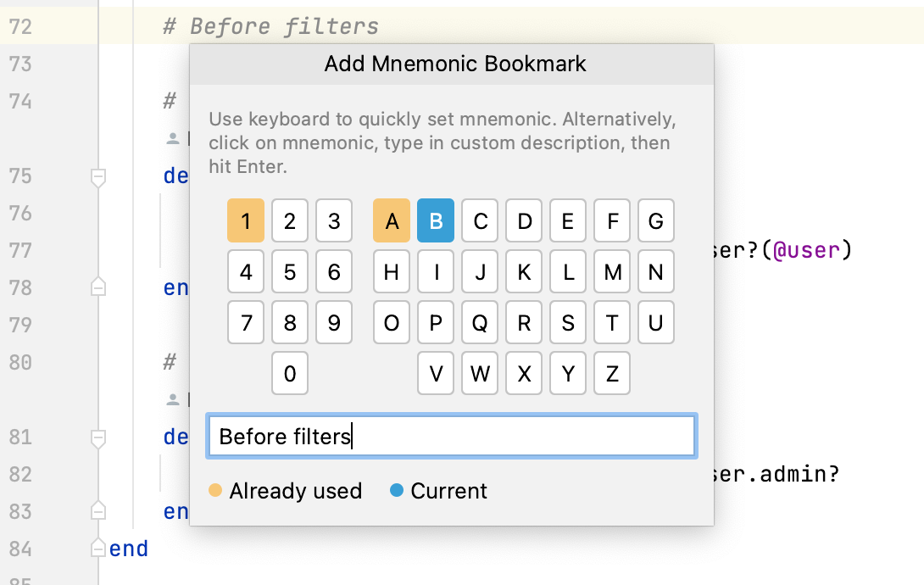Select mnemonic key 9
The width and height of the screenshot is (924, 585).
(x=333, y=322)
